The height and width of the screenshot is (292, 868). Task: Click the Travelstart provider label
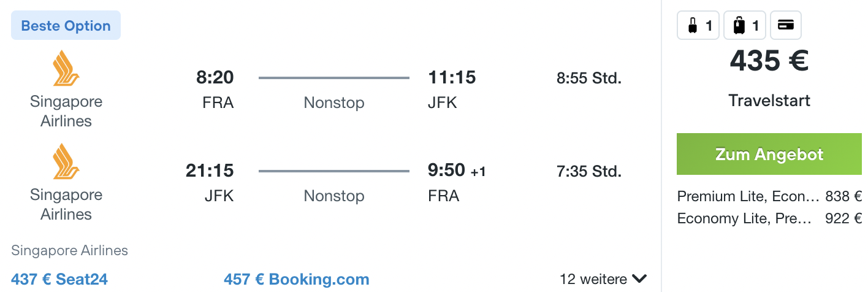[x=769, y=101]
